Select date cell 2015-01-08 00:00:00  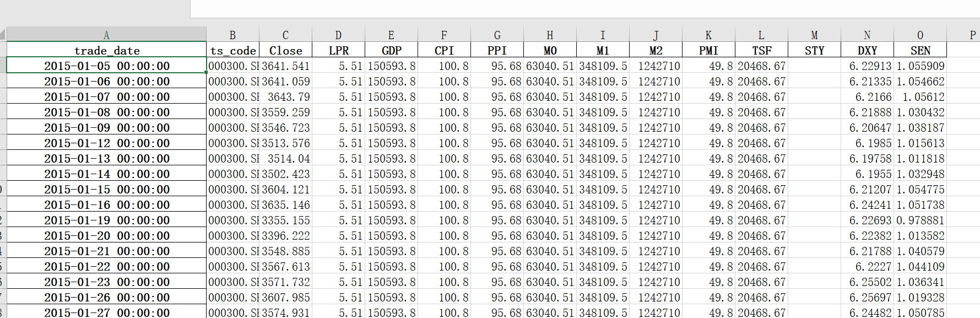click(106, 112)
